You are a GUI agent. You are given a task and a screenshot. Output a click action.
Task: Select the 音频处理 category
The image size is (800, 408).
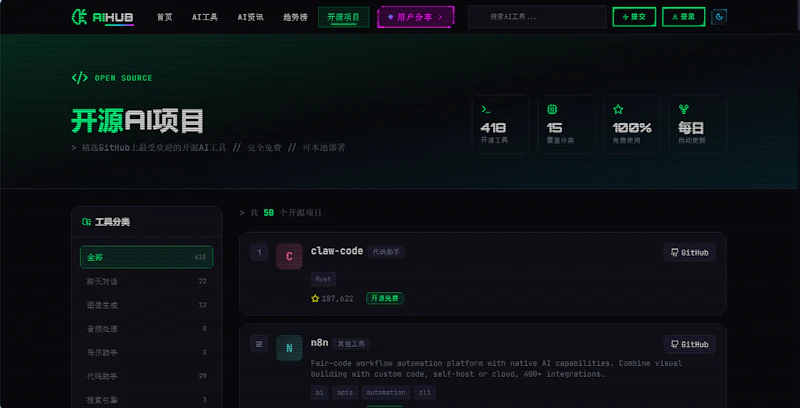tap(146, 329)
